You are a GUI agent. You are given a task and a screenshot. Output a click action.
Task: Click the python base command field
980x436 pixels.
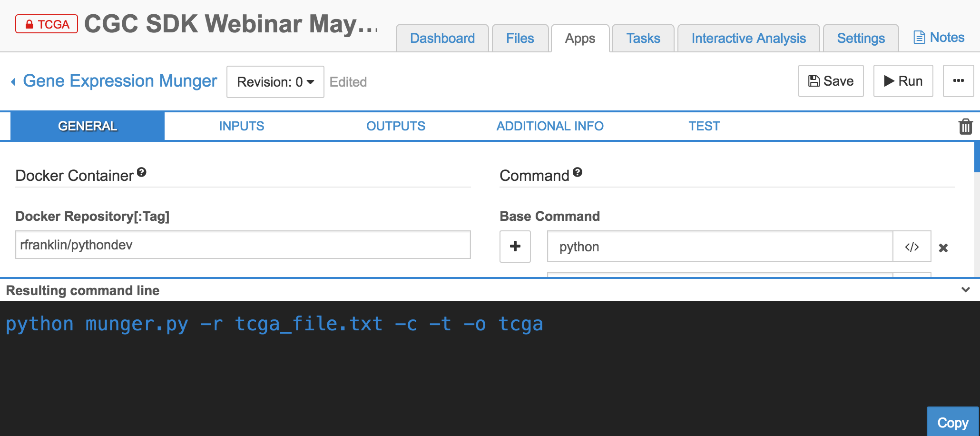[720, 247]
